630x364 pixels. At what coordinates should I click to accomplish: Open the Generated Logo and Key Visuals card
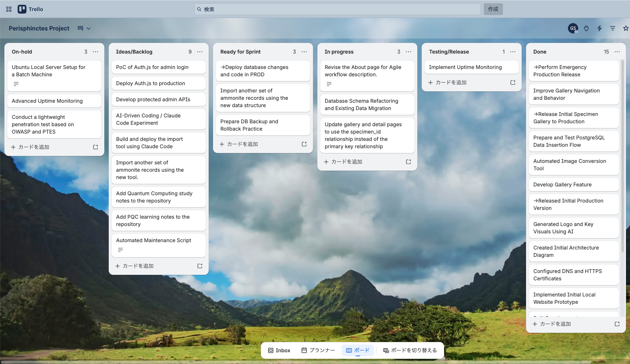574,228
